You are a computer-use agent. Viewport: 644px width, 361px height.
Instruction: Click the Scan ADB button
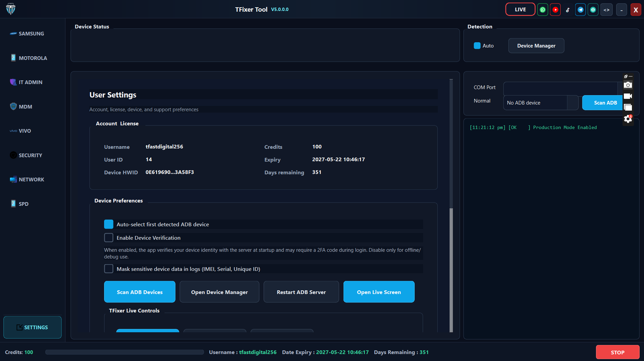point(603,103)
